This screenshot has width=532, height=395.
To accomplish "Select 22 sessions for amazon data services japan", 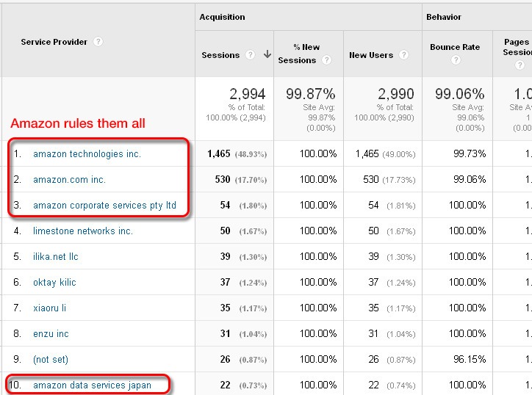I will point(226,385).
